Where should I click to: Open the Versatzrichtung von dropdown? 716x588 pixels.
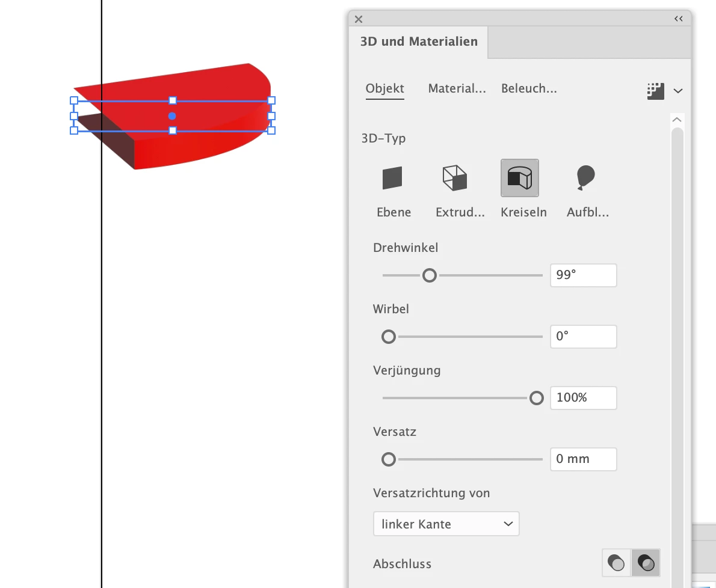click(x=446, y=524)
